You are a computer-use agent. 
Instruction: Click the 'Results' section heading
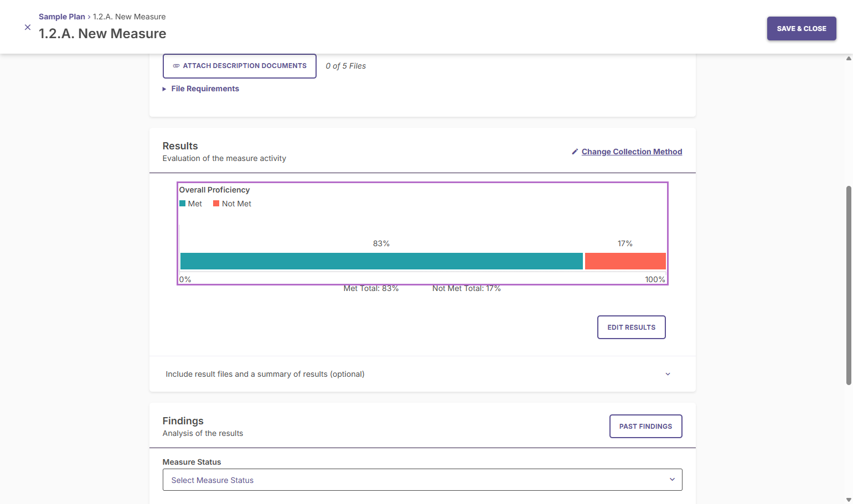tap(180, 146)
